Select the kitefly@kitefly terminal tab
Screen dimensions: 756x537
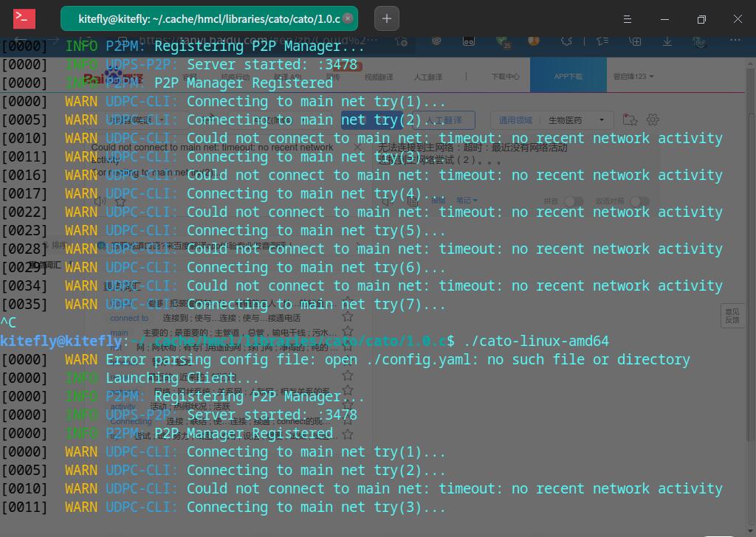[209, 18]
